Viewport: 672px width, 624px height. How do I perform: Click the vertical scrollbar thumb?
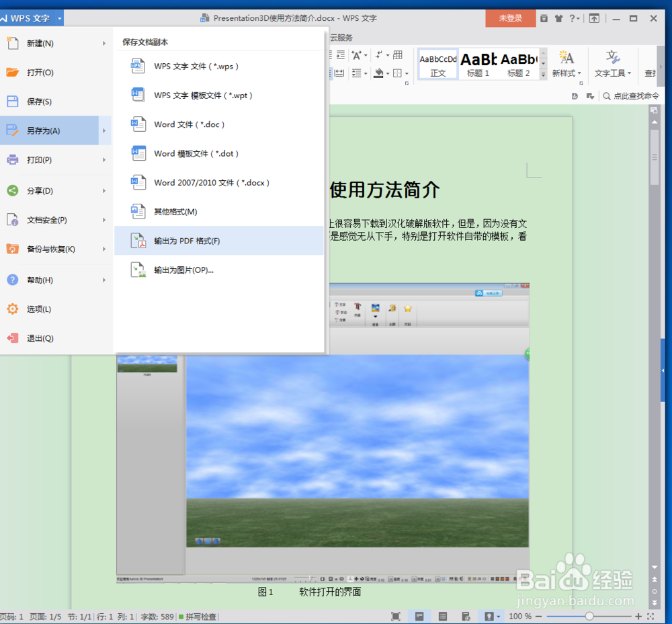pos(655,157)
